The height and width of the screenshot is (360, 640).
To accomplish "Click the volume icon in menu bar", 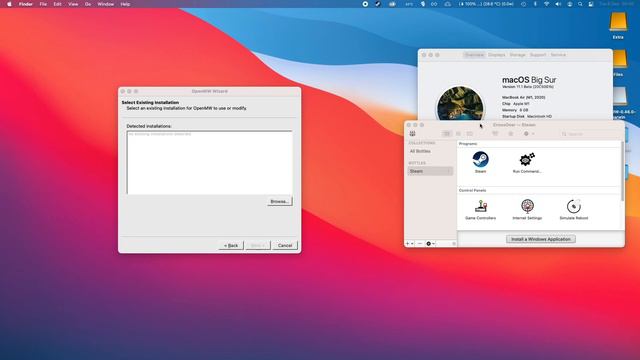I will coord(558,4).
